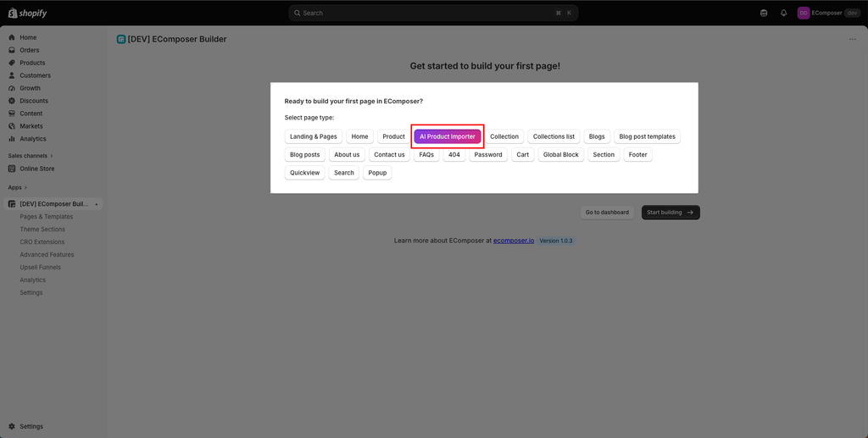The height and width of the screenshot is (438, 868).
Task: Select the Popup type
Action: pos(377,173)
